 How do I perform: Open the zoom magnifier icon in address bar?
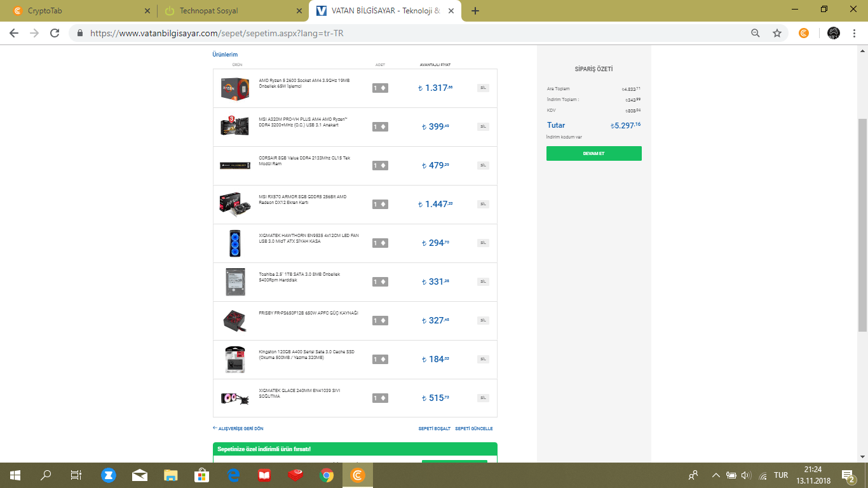pyautogui.click(x=756, y=33)
